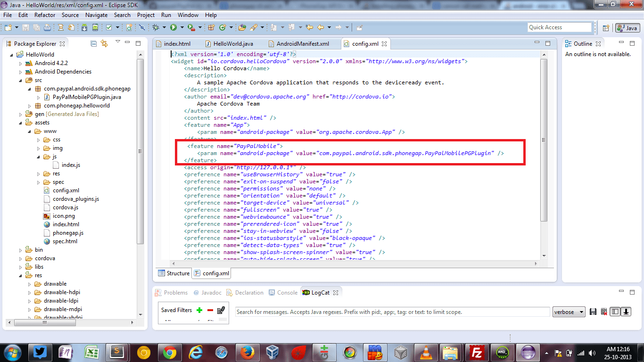The width and height of the screenshot is (644, 362).
Task: Open the Javadoc view tab
Action: click(207, 293)
